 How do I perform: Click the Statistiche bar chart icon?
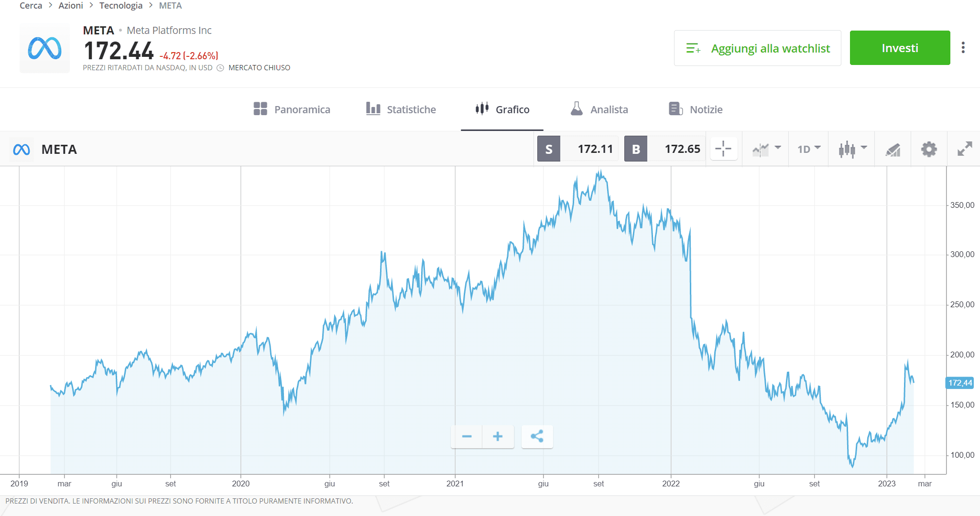click(x=373, y=108)
